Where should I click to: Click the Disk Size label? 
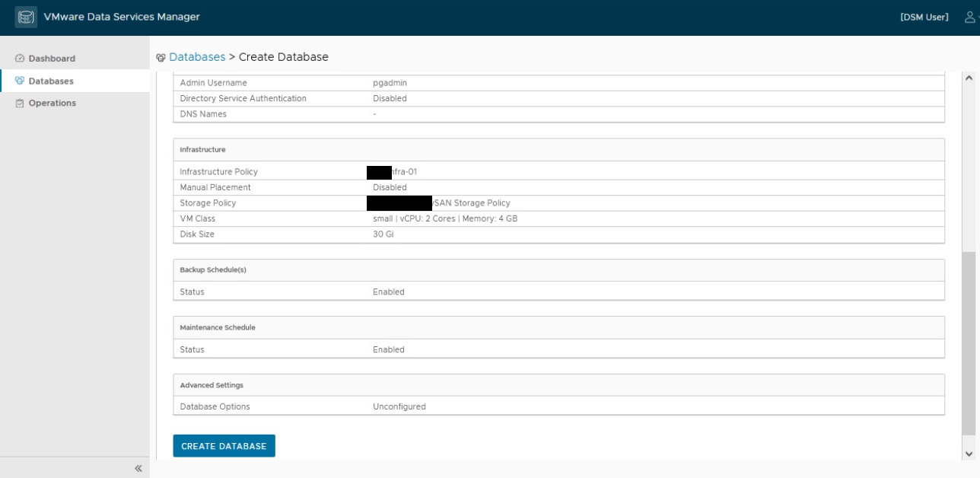197,234
